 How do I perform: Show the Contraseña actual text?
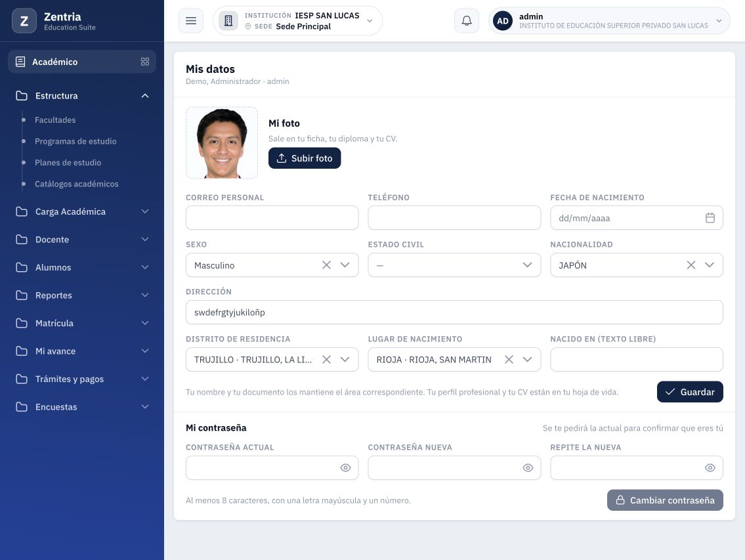[x=345, y=468]
